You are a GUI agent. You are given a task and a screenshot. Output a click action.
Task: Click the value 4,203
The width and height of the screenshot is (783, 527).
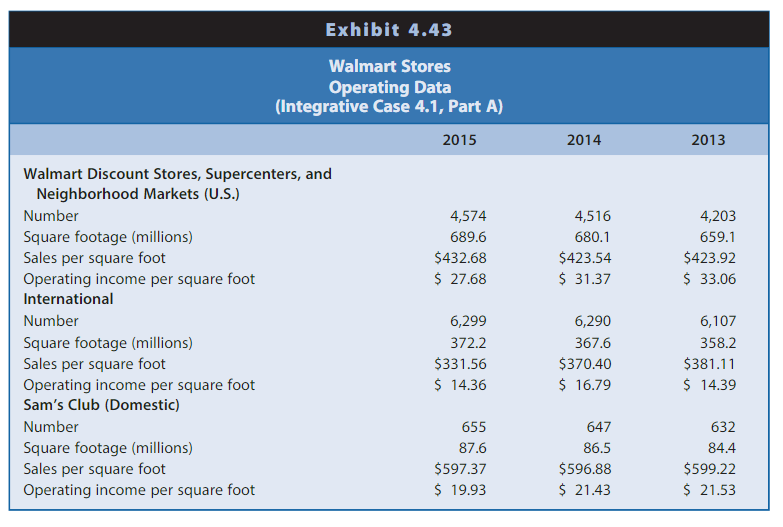pyautogui.click(x=718, y=216)
